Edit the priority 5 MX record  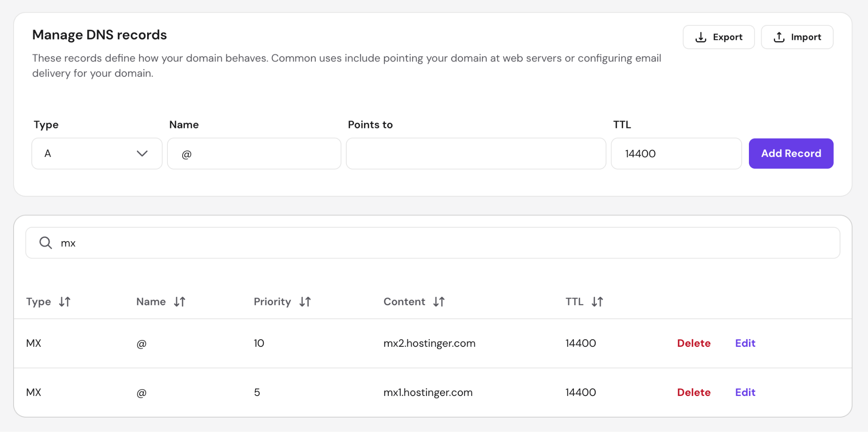(745, 392)
